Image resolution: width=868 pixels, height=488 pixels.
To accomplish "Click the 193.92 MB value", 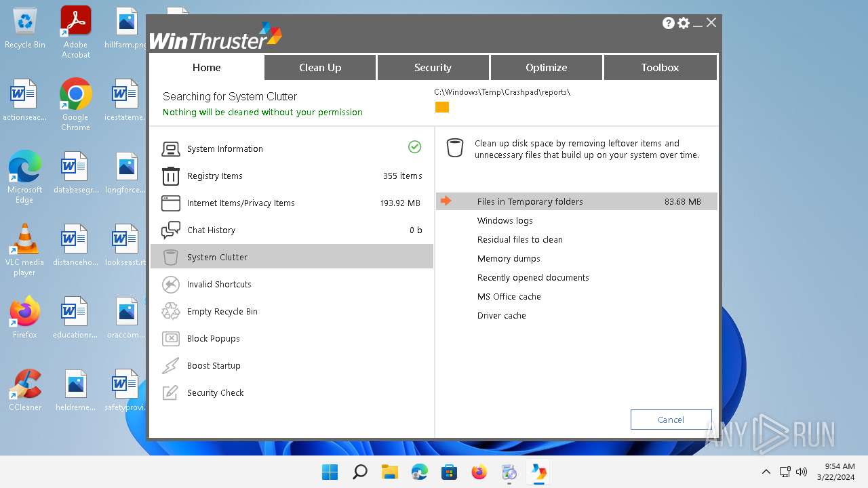I will coord(400,203).
